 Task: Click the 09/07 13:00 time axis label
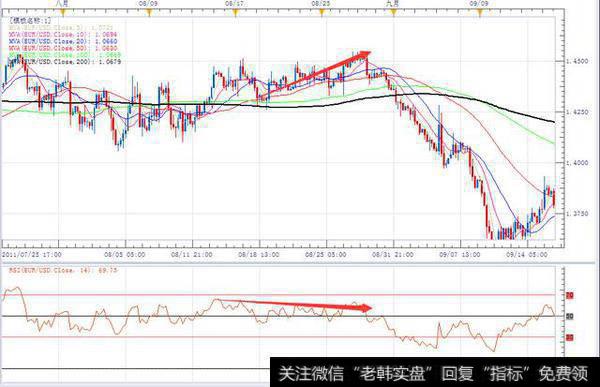pos(460,254)
